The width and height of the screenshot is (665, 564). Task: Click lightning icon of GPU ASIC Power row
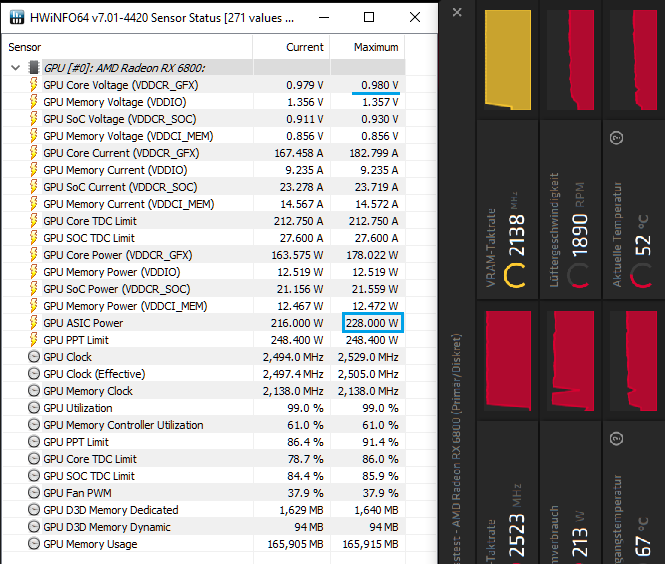pyautogui.click(x=34, y=323)
